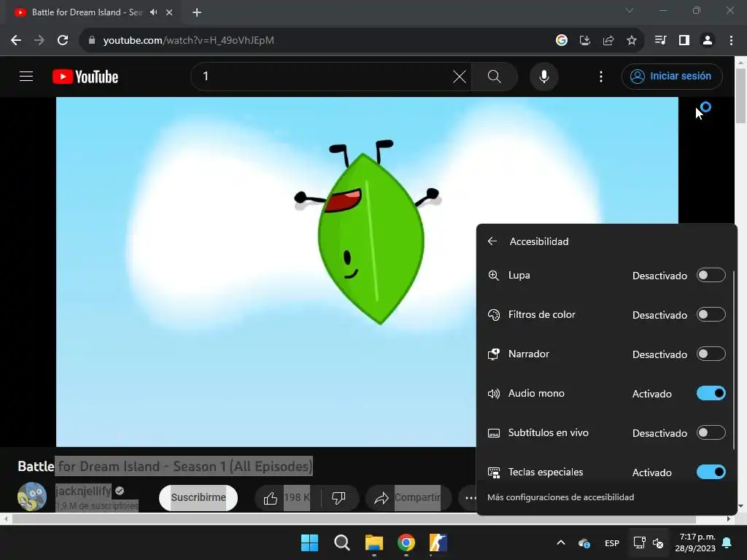Screen dimensions: 747x560
Task: Open Chrome profile icon
Action: [x=708, y=41]
